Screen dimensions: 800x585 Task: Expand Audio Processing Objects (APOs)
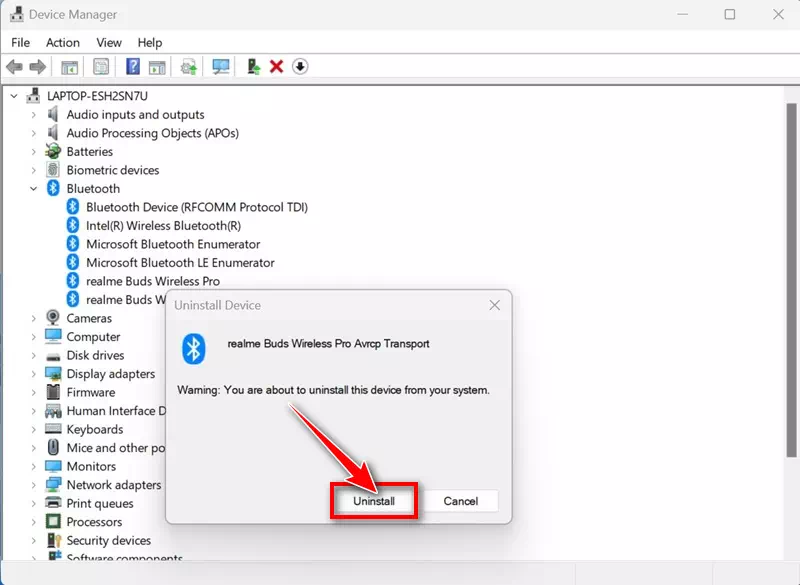[x=34, y=133]
